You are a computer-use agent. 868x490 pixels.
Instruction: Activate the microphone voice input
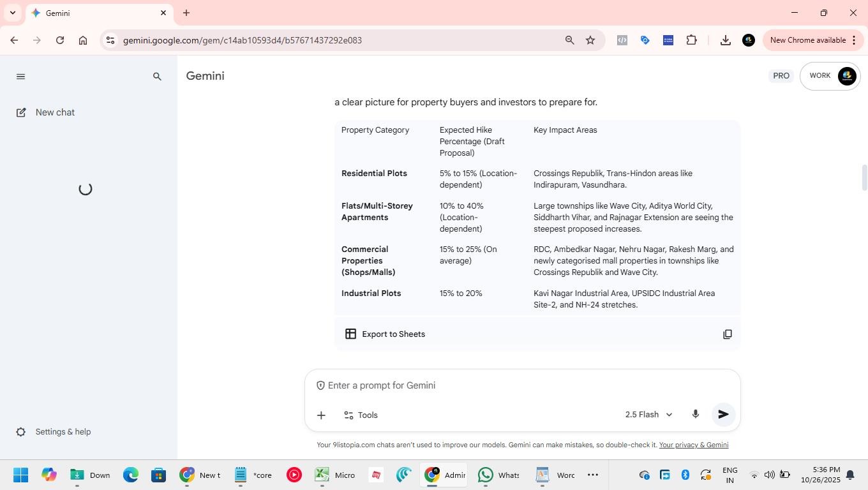tap(696, 415)
